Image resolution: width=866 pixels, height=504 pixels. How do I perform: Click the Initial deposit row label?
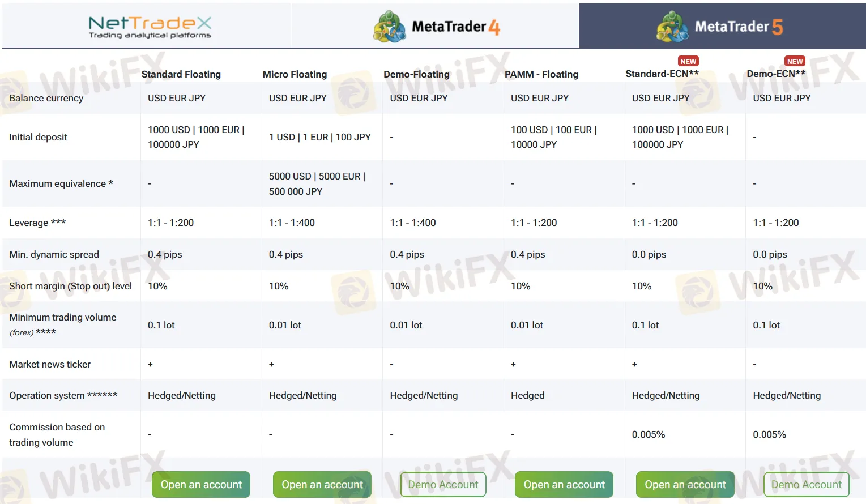38,137
